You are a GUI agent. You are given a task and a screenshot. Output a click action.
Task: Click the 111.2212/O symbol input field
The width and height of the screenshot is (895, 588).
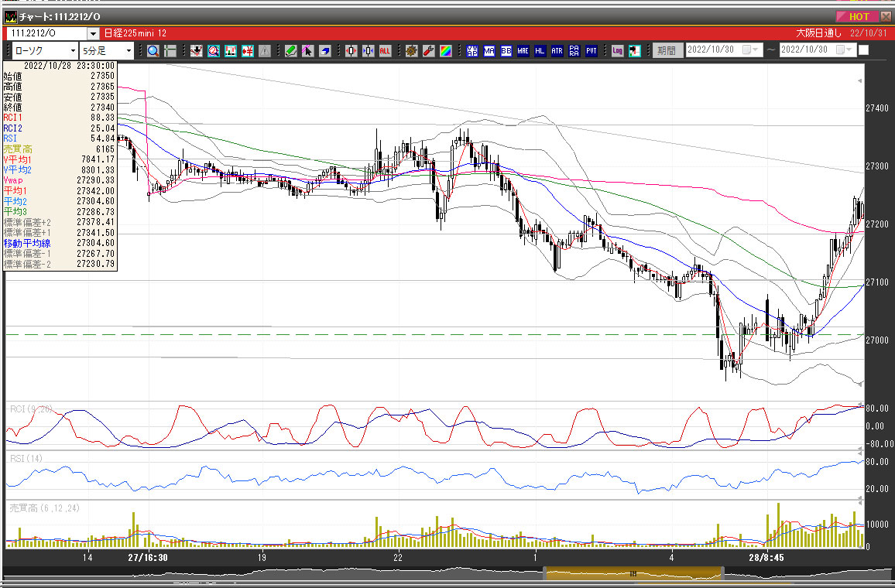tap(46, 33)
